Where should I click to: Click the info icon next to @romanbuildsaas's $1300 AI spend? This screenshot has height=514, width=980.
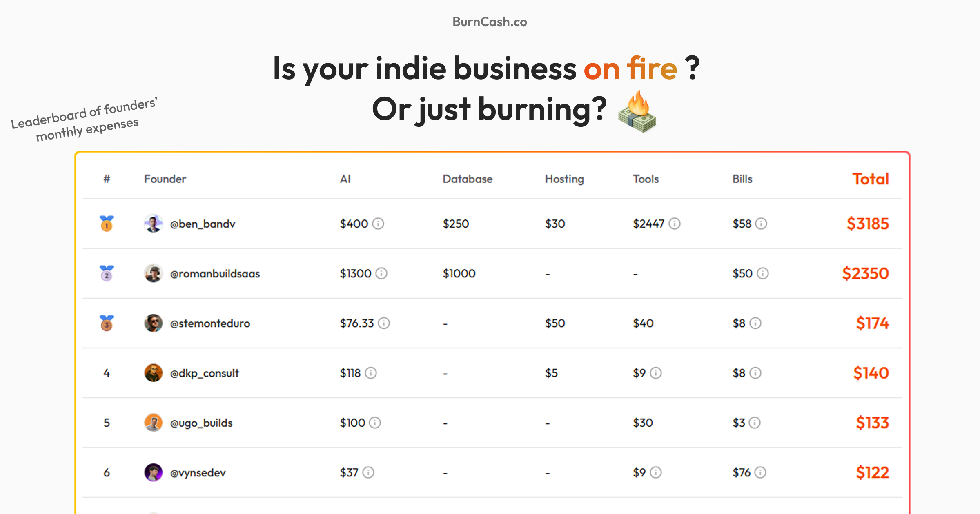[381, 273]
